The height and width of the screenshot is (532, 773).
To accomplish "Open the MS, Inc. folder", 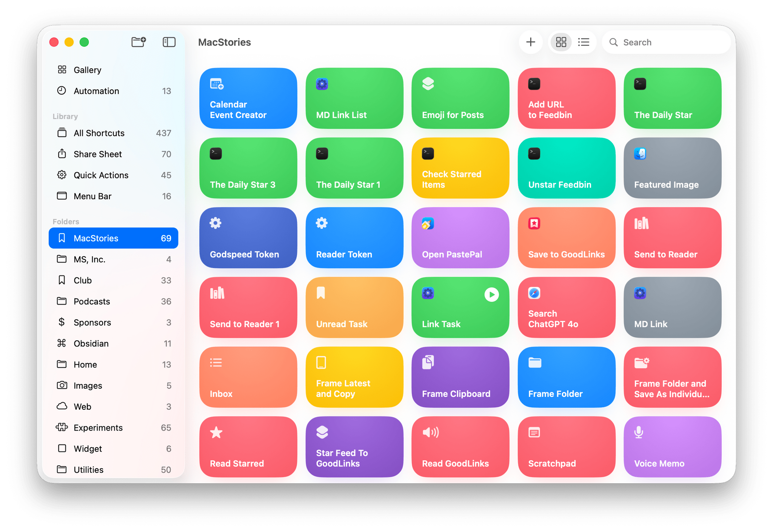I will coord(113,259).
